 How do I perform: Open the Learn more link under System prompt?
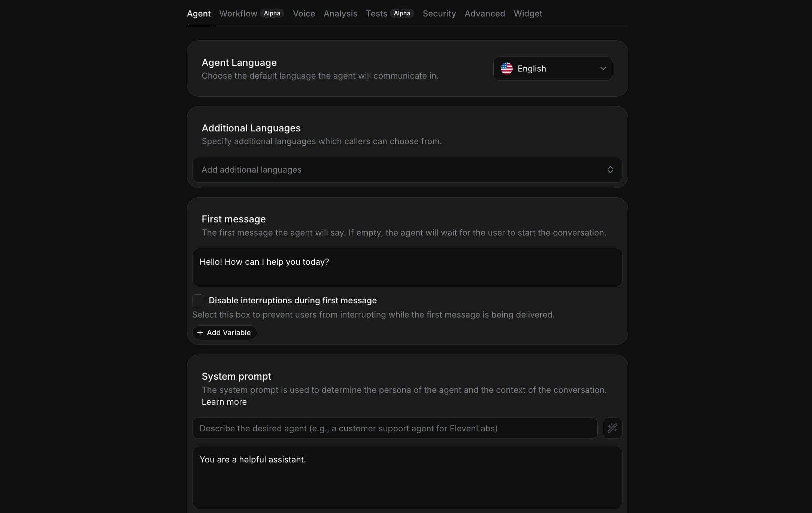224,402
